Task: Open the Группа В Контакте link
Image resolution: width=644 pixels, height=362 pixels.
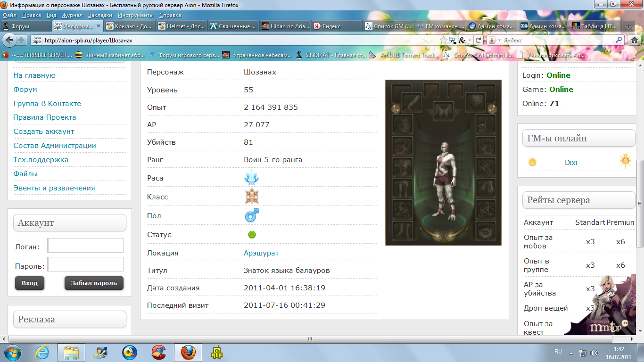Action: point(47,104)
